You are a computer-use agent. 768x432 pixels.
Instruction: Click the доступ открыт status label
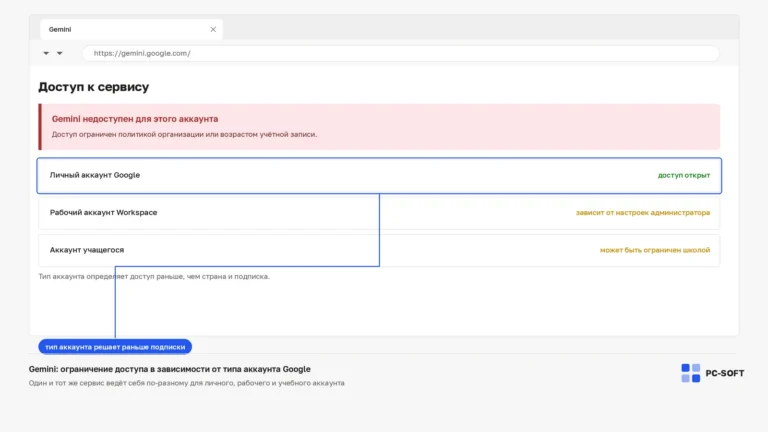click(x=684, y=175)
